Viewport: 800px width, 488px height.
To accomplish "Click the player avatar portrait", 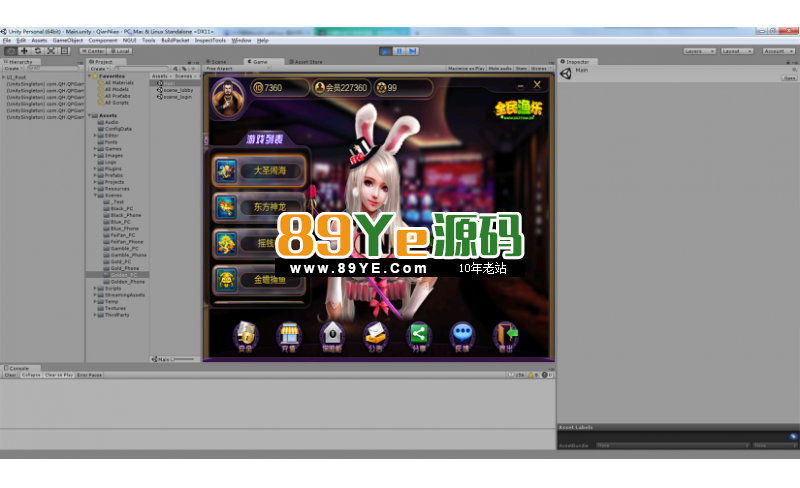I will [x=228, y=99].
